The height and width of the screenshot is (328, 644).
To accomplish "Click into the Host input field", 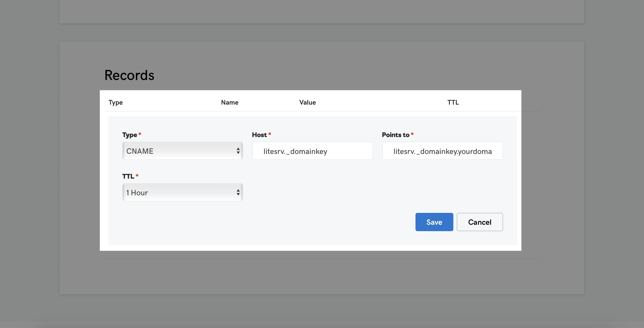I will click(312, 151).
